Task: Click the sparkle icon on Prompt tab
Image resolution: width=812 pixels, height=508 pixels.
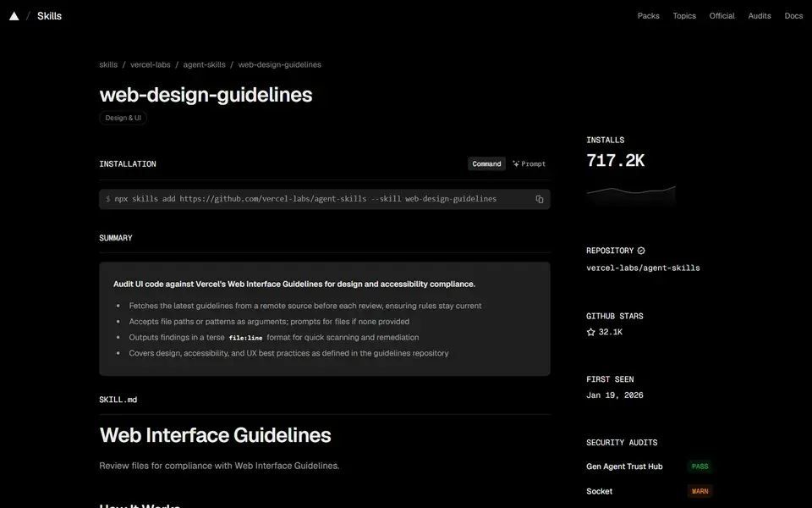Action: coord(516,163)
